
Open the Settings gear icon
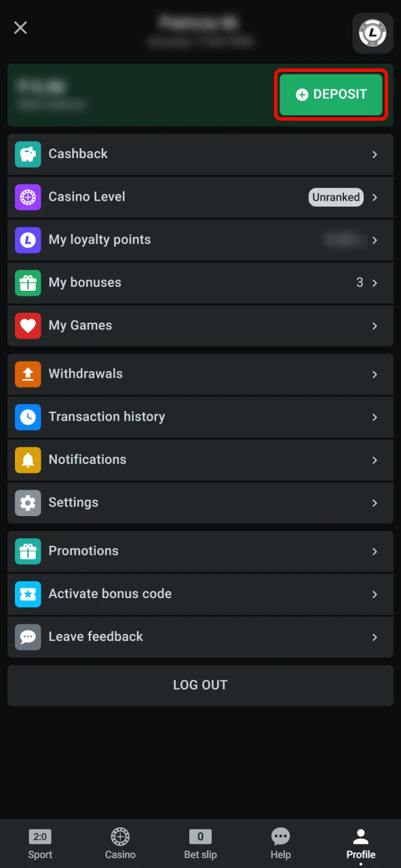click(27, 502)
